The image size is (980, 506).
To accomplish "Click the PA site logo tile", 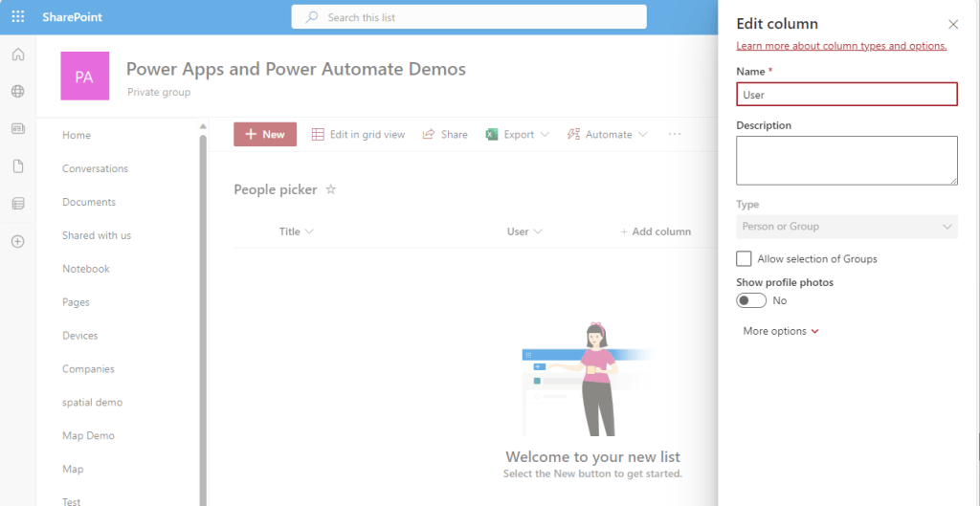I will pyautogui.click(x=84, y=77).
